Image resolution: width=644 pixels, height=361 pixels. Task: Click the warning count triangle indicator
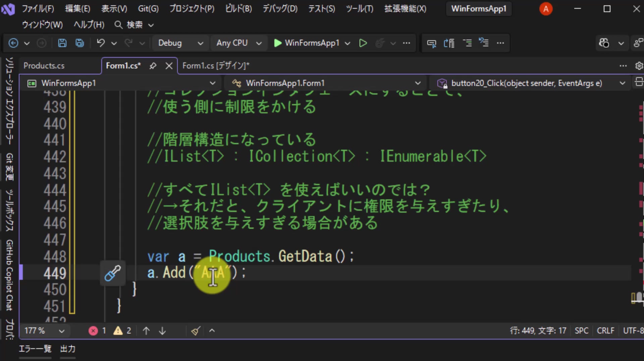[x=122, y=331]
